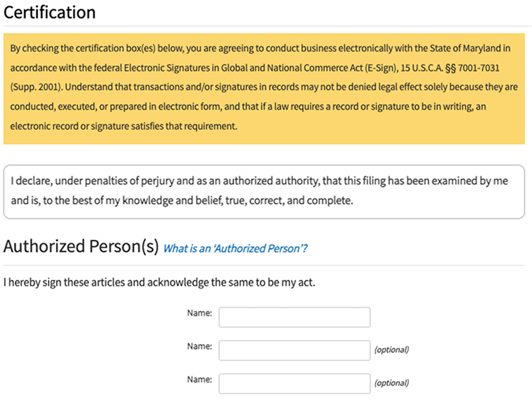This screenshot has width=532, height=400.
Task: Click the '15 U.S.C.A. §§ 7001-7031' citation text
Action: point(450,68)
